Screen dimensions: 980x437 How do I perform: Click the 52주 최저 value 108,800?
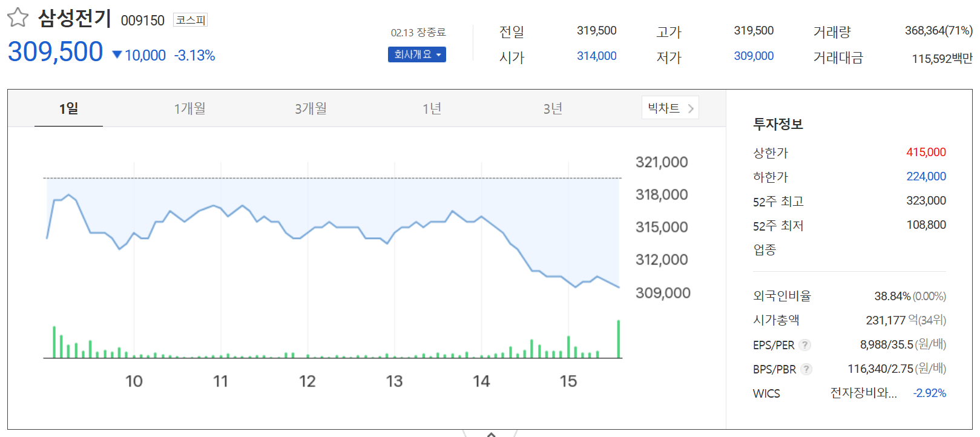pyautogui.click(x=926, y=225)
